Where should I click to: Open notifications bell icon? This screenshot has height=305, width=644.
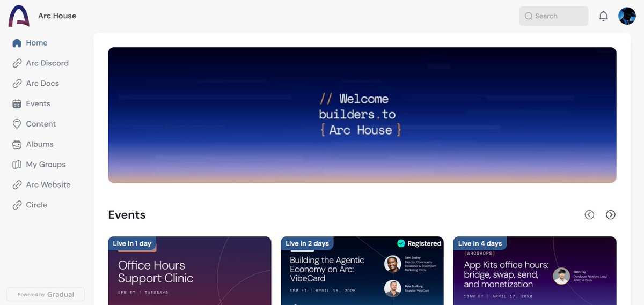[x=603, y=16]
